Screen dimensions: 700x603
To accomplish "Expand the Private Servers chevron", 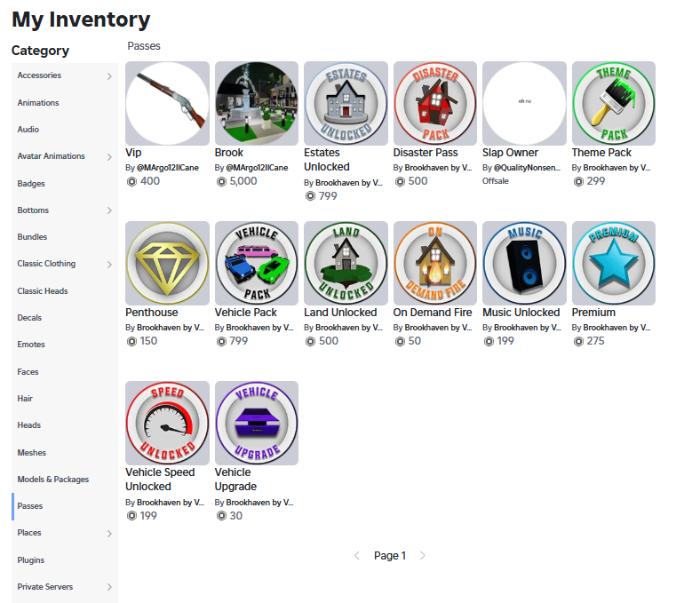I will 109,587.
